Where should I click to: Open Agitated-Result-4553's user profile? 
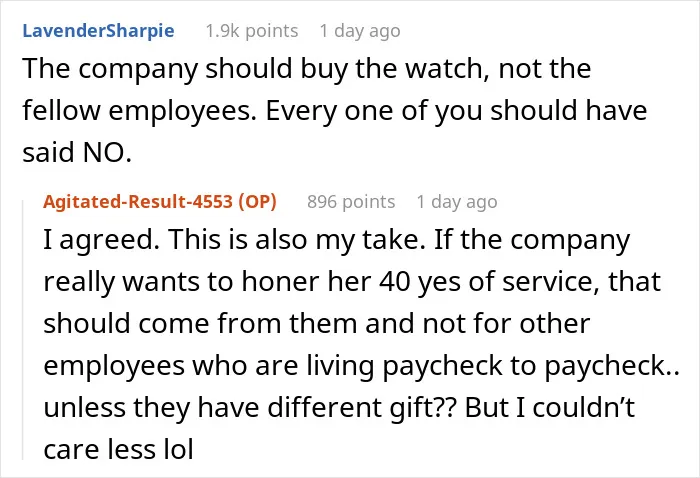[x=138, y=202]
